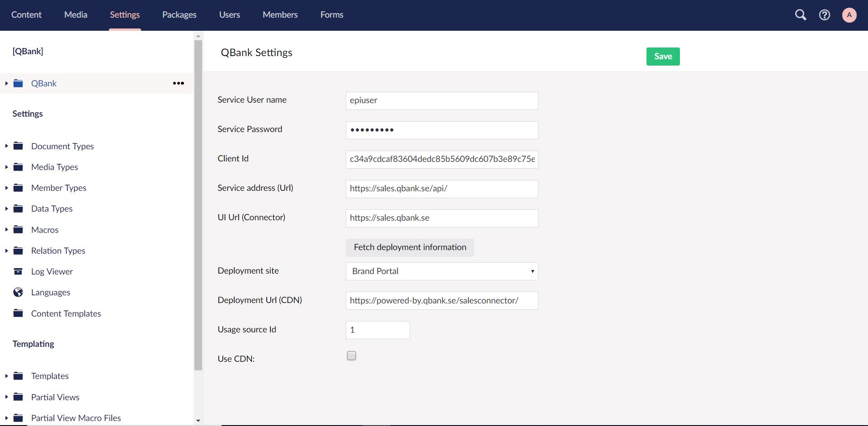Enable the Use CDN checkbox

point(351,356)
